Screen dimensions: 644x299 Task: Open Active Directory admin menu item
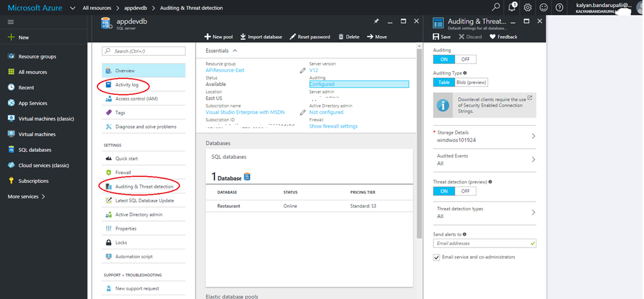[x=144, y=214]
